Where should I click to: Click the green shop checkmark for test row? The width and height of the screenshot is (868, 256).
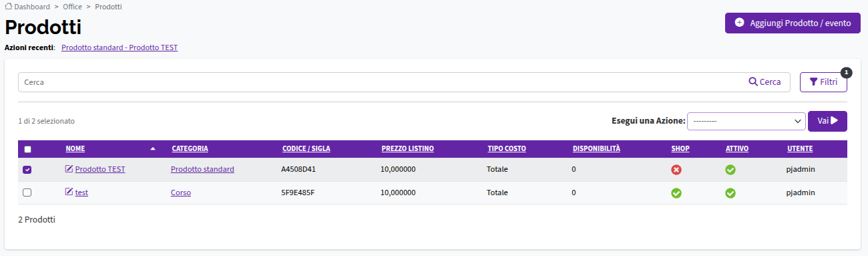[676, 193]
